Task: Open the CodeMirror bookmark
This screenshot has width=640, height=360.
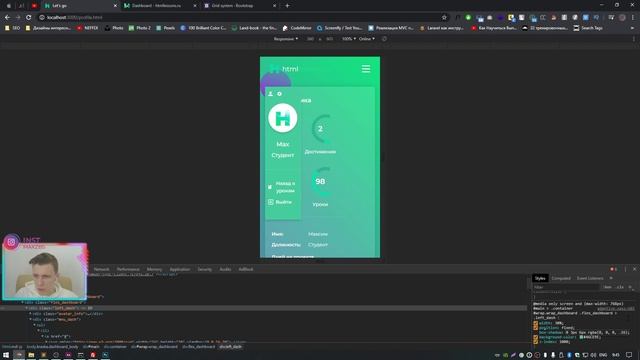Action: pos(297,28)
